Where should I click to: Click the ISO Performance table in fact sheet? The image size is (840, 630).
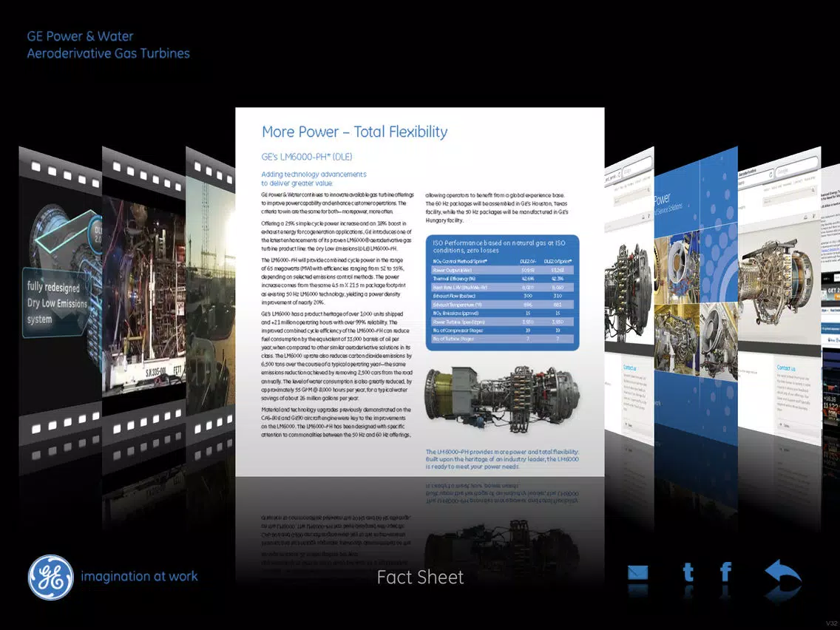pos(502,293)
